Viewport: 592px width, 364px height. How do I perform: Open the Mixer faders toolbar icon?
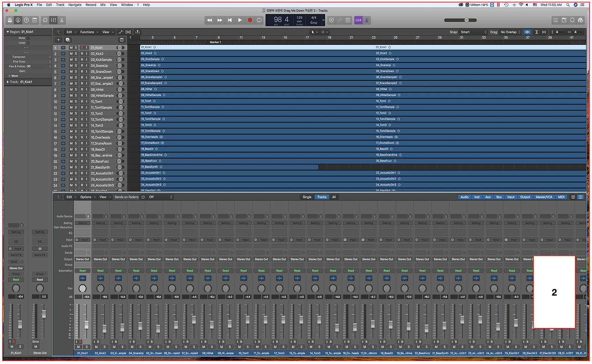click(53, 20)
